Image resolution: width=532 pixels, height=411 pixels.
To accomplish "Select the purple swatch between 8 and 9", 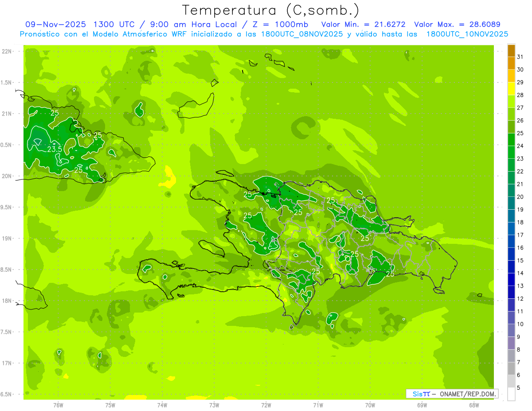I will click(511, 343).
